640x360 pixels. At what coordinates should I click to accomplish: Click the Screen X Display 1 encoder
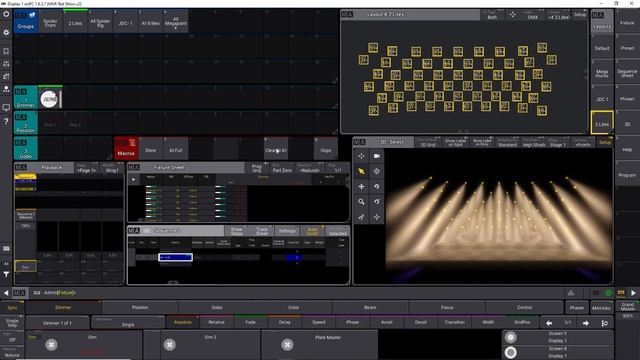[x=558, y=353]
